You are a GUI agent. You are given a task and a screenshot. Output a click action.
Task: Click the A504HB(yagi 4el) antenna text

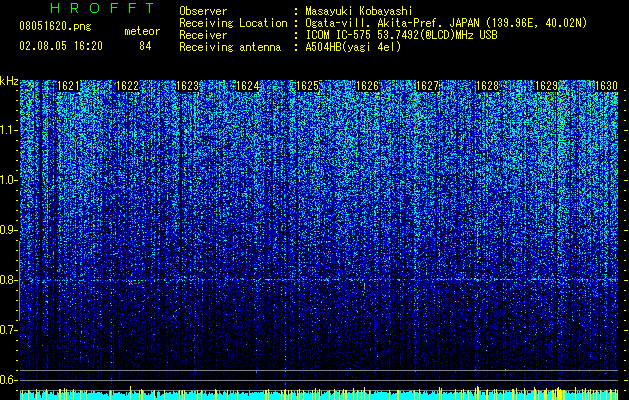(x=353, y=47)
